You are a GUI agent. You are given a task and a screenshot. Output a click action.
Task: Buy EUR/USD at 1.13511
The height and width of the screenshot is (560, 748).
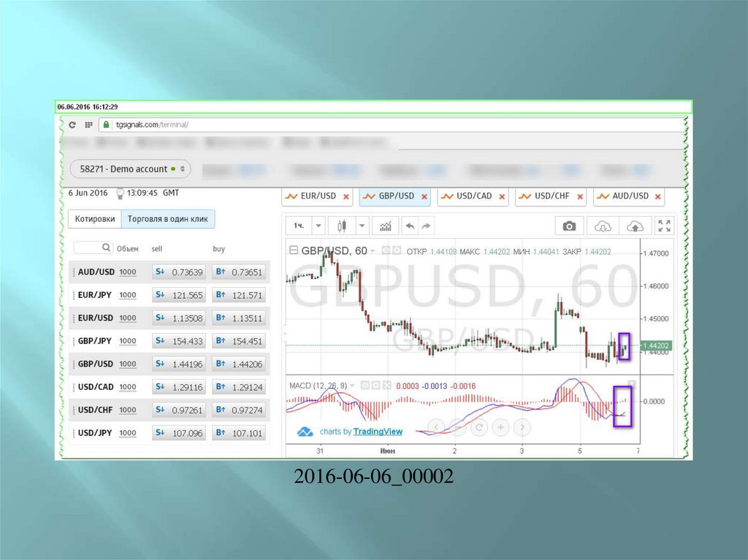coord(239,318)
